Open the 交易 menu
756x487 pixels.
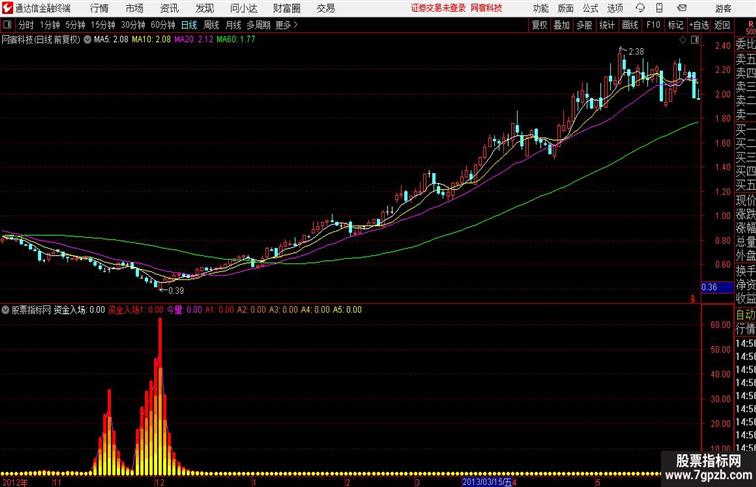tap(326, 8)
